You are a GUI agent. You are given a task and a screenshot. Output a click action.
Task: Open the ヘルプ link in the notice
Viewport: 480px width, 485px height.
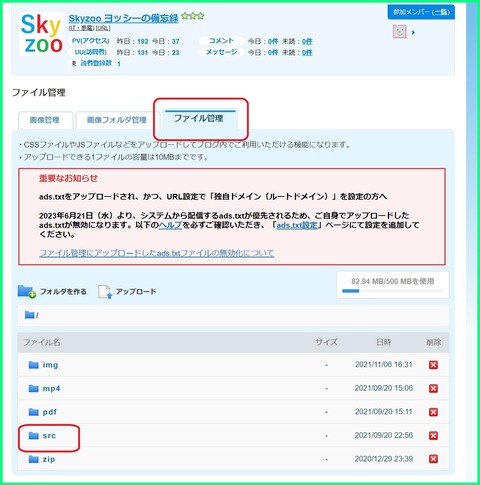click(x=170, y=225)
